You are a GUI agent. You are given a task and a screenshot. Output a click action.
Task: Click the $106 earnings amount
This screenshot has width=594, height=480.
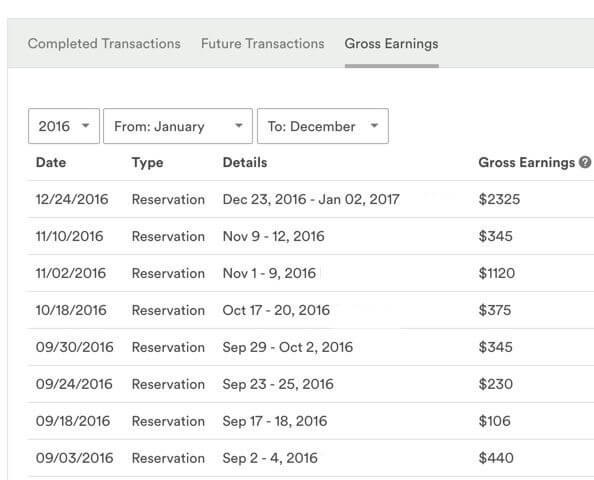(494, 421)
